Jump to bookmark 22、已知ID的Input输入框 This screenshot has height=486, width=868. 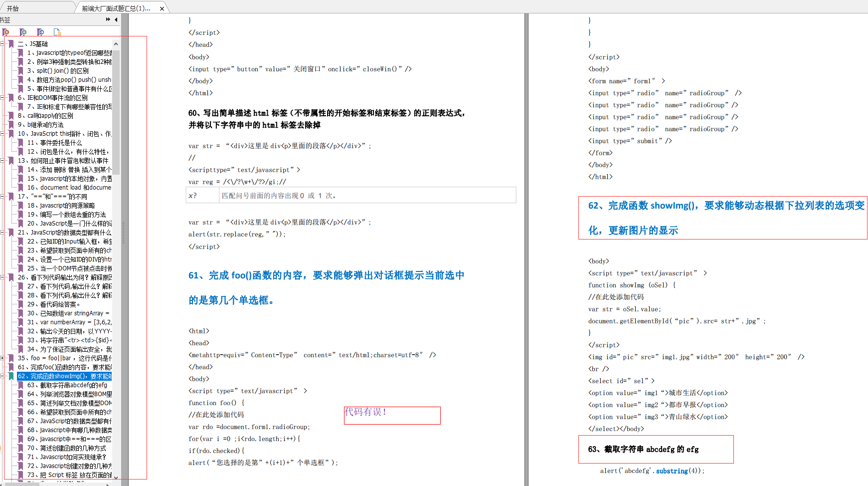69,242
